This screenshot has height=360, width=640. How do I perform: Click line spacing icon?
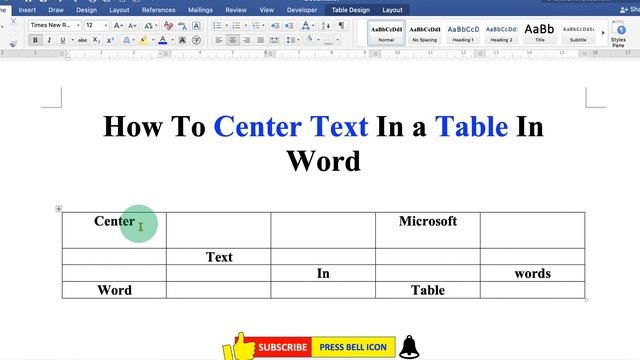point(290,40)
